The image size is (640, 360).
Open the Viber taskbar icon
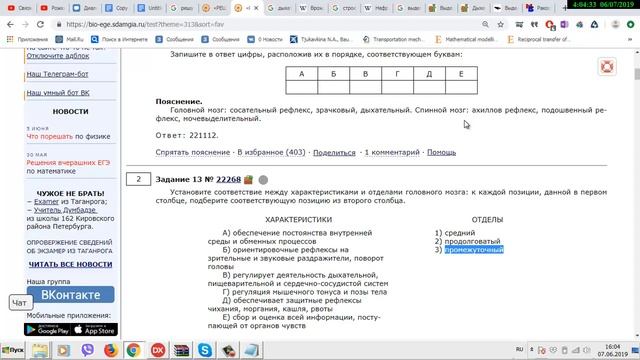pyautogui.click(x=87, y=350)
